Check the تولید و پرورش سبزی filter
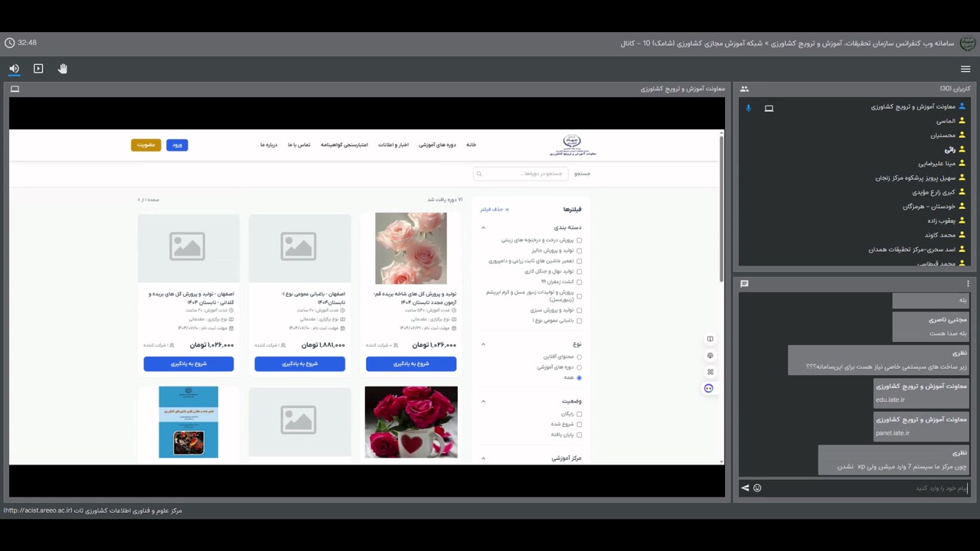Screen dimensions: 980x551 pos(579,311)
